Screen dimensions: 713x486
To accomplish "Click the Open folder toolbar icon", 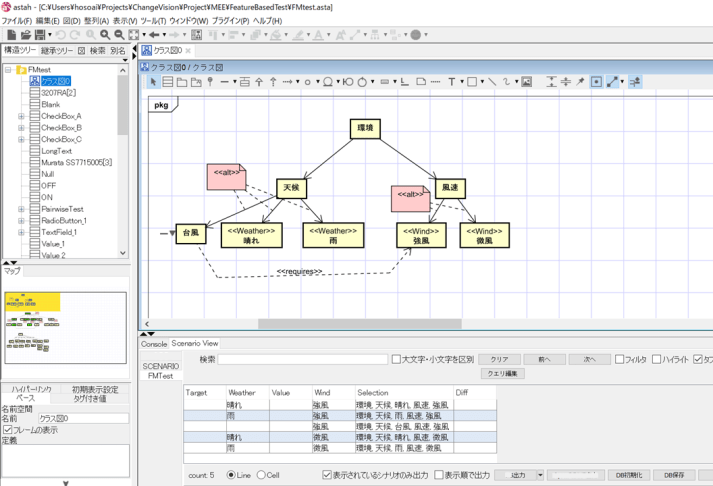I will click(x=25, y=35).
